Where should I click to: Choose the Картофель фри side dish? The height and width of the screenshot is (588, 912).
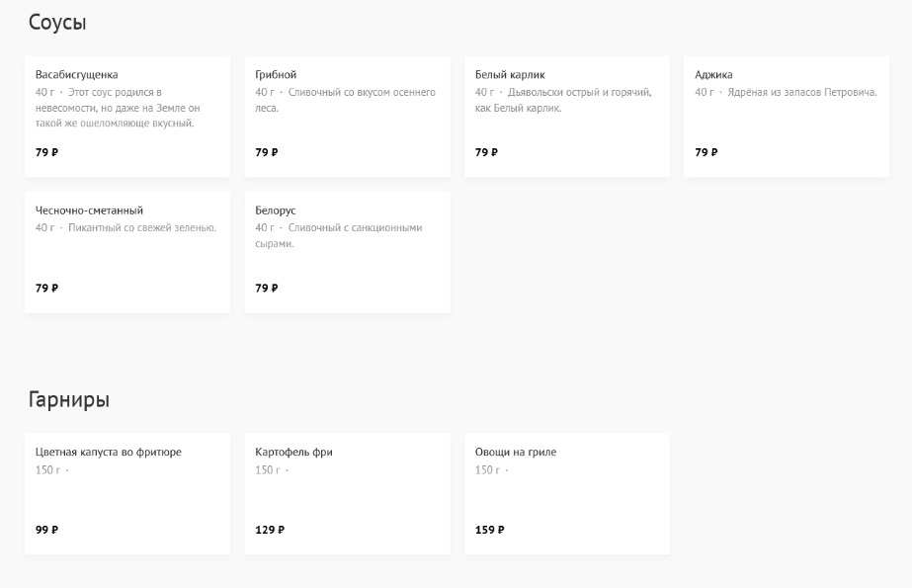click(293, 453)
